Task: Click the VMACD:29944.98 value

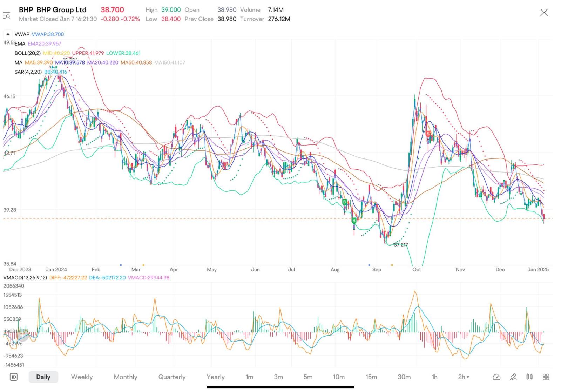Action: click(x=149, y=277)
